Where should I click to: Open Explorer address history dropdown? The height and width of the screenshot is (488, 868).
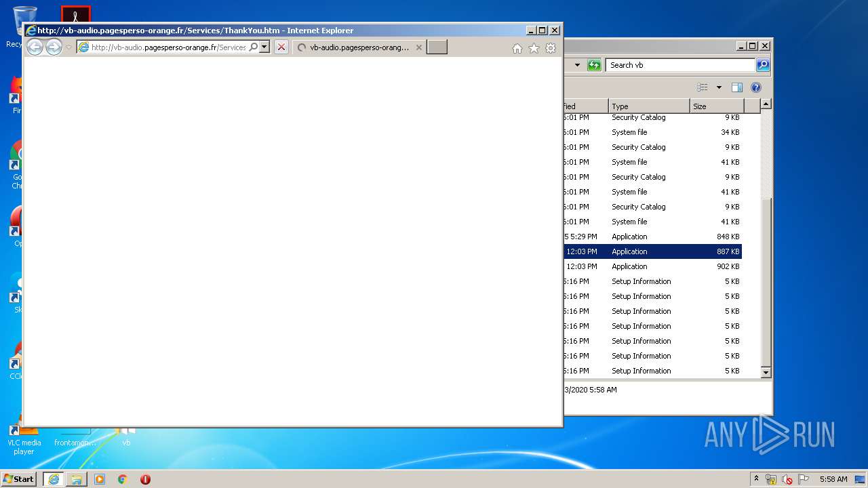577,65
